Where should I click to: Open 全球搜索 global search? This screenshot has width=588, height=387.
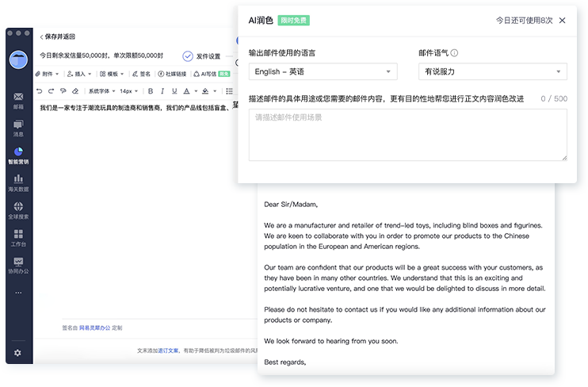18,210
